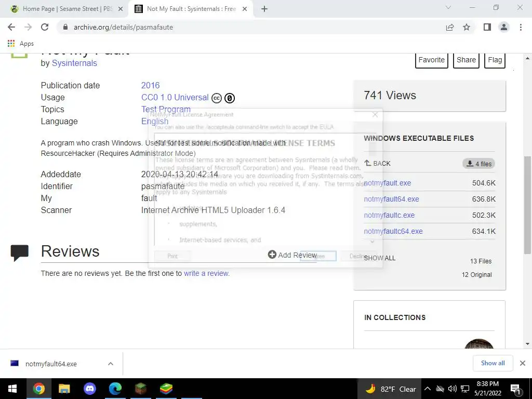Open the browser side panel
This screenshot has height=399, width=532.
point(487,27)
